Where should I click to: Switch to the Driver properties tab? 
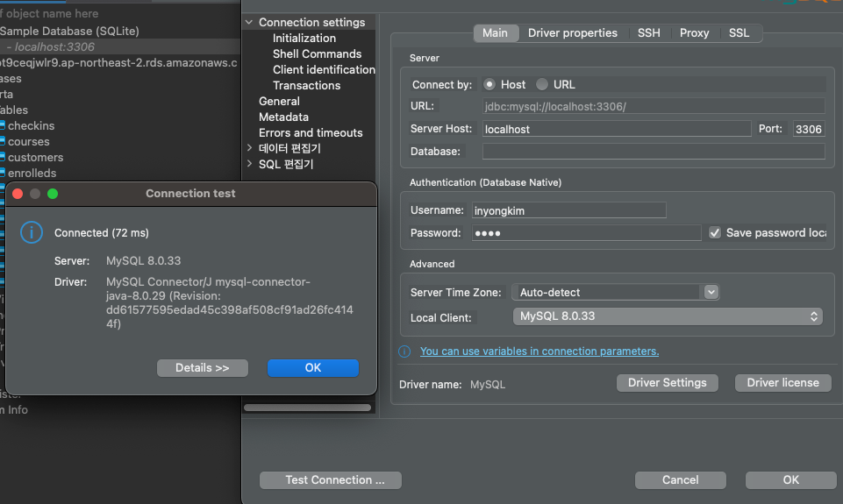coord(573,33)
